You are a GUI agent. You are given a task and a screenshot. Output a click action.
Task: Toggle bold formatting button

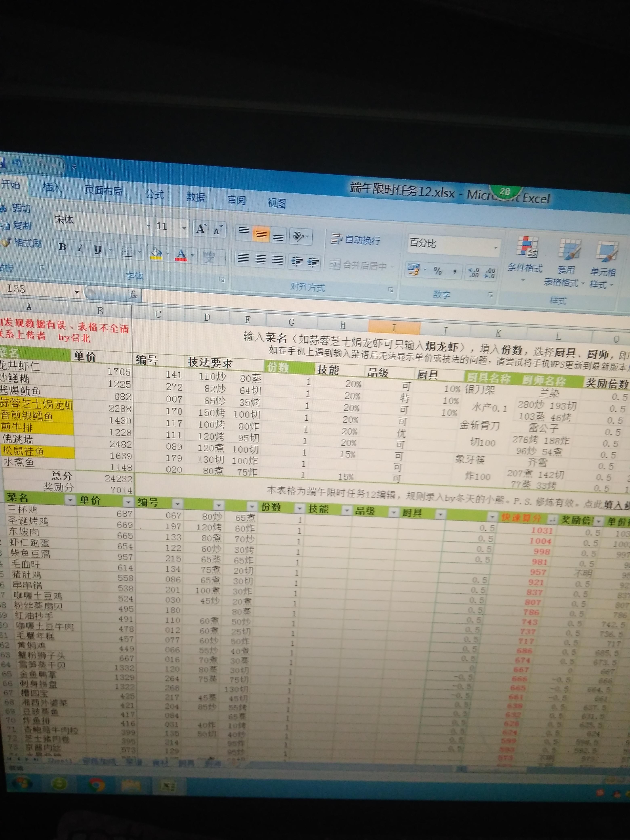click(63, 247)
